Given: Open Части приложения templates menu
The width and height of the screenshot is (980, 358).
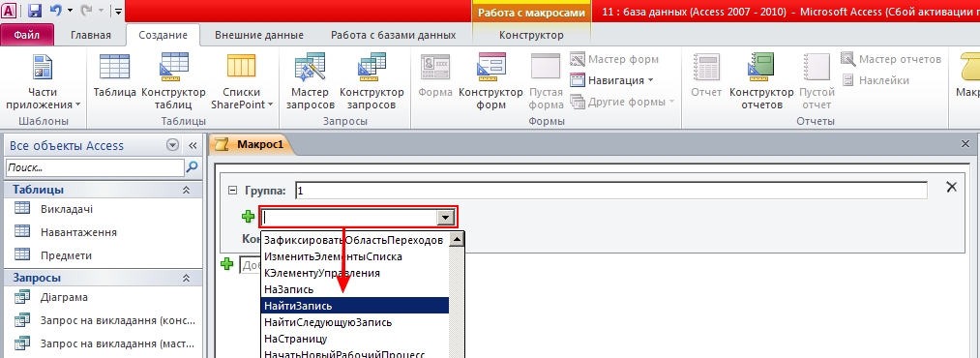Looking at the screenshot, I should click(44, 82).
